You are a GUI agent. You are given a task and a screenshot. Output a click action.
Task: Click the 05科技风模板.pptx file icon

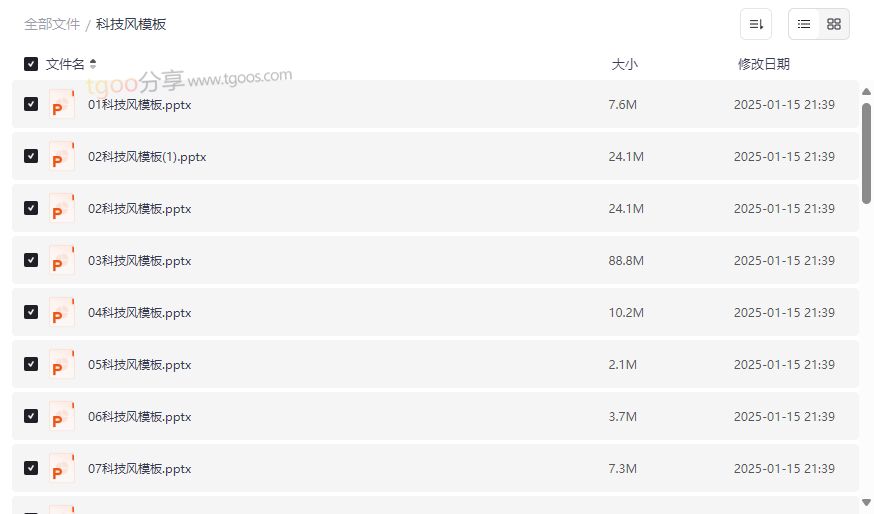pos(61,365)
